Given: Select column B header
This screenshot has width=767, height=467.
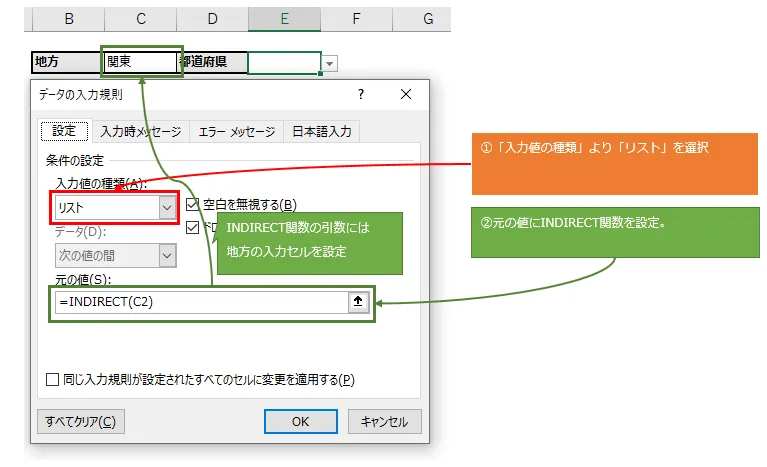Looking at the screenshot, I should click(x=69, y=19).
